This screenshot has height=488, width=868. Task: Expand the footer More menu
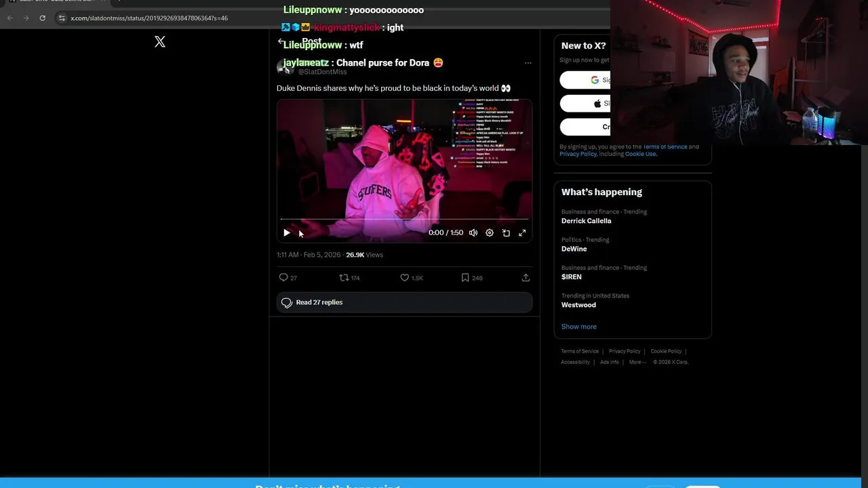(637, 362)
